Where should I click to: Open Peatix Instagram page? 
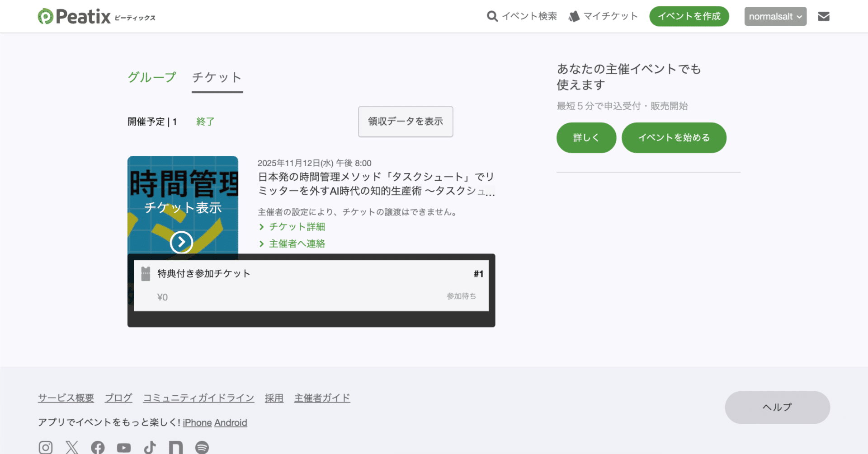46,447
